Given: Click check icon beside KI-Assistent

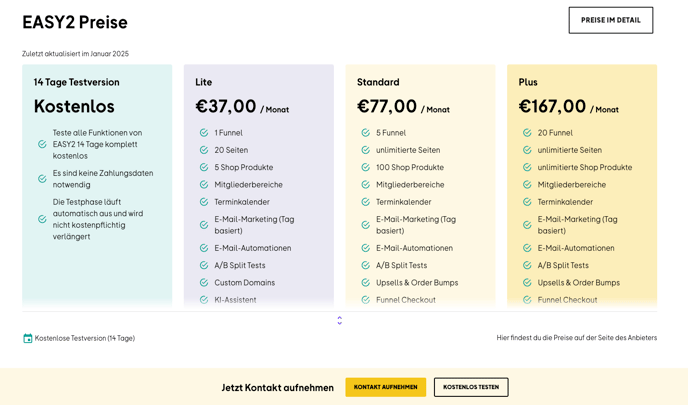Looking at the screenshot, I should click(204, 300).
